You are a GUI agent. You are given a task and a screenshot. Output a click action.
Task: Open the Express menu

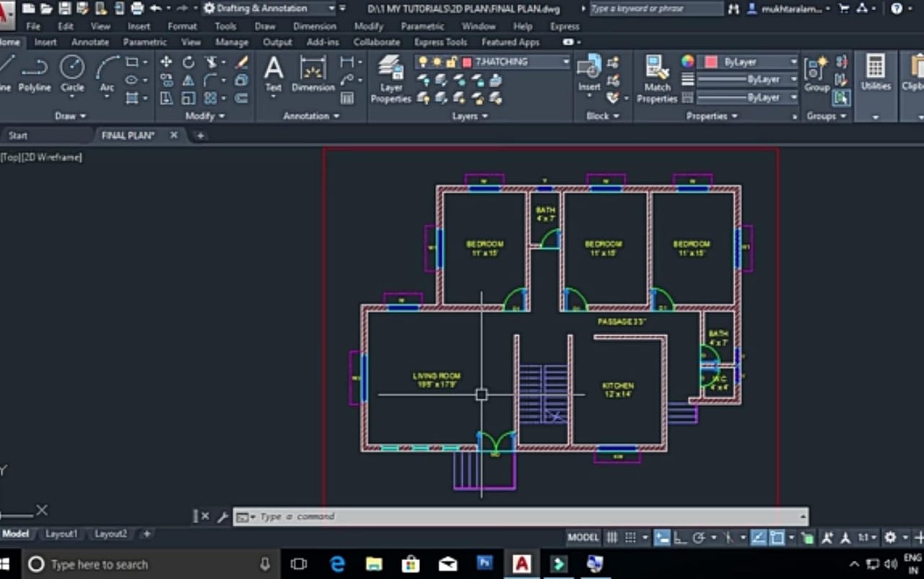point(565,26)
